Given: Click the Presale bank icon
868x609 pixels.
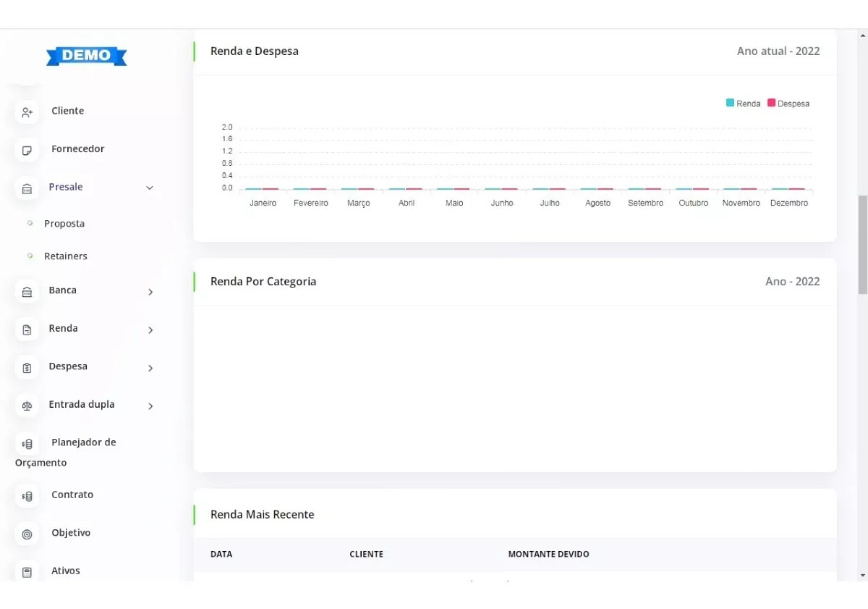Looking at the screenshot, I should coord(27,188).
